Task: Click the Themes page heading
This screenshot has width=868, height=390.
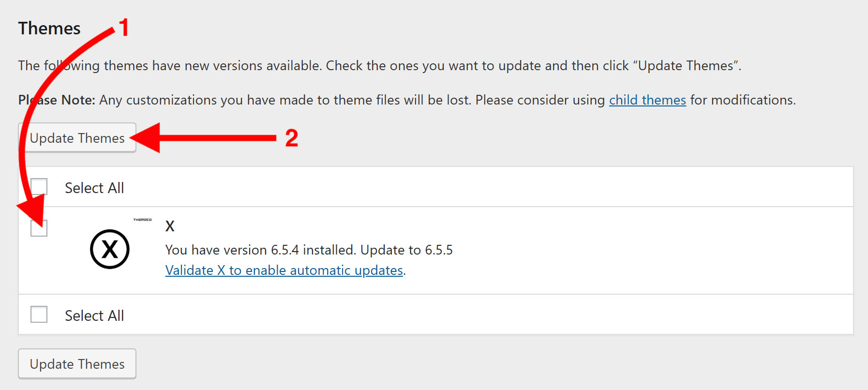Action: 49,28
